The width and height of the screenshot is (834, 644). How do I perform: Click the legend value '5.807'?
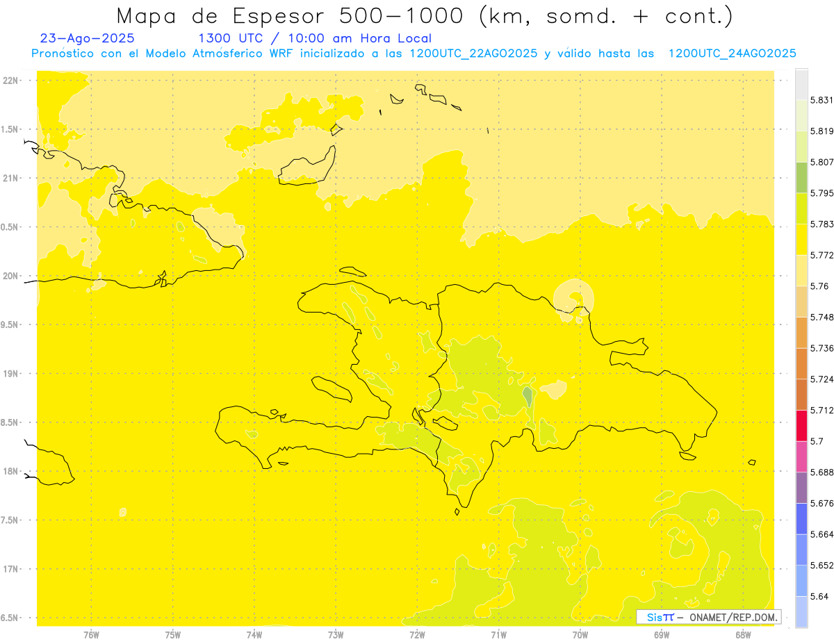pos(821,162)
